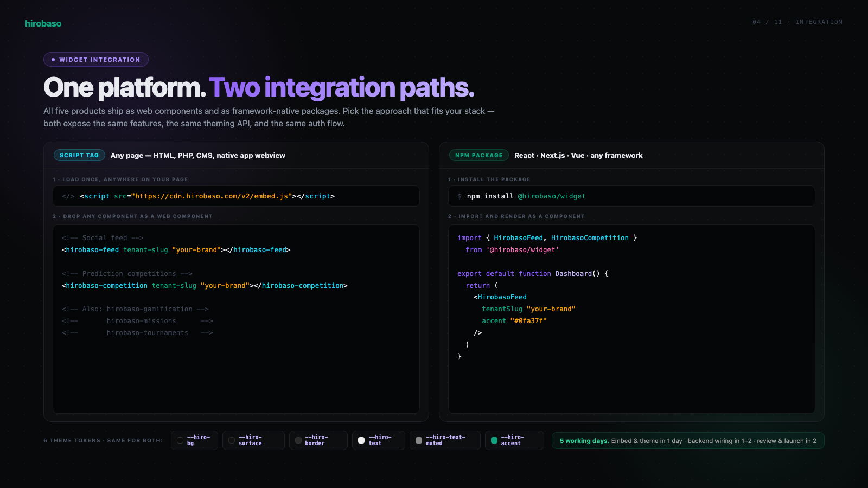Screen dimensions: 868x488
Task: Click the Prediction competitions comment
Action: point(127,274)
